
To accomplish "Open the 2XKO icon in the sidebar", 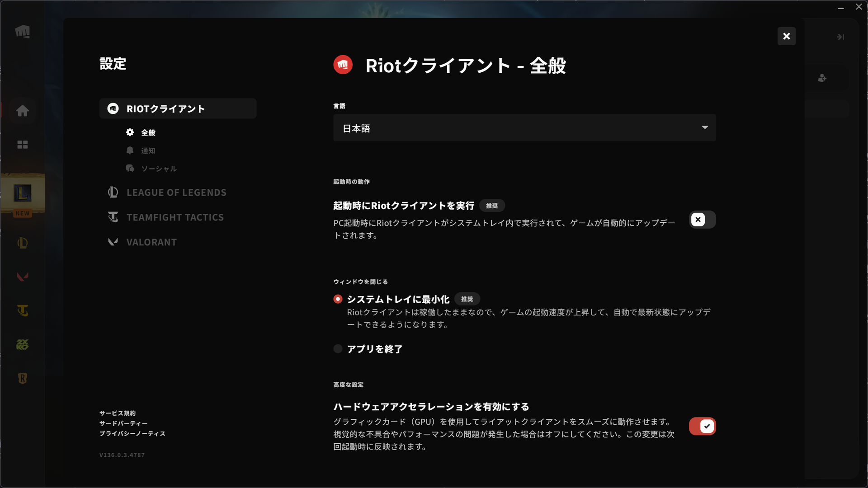I will pyautogui.click(x=22, y=344).
